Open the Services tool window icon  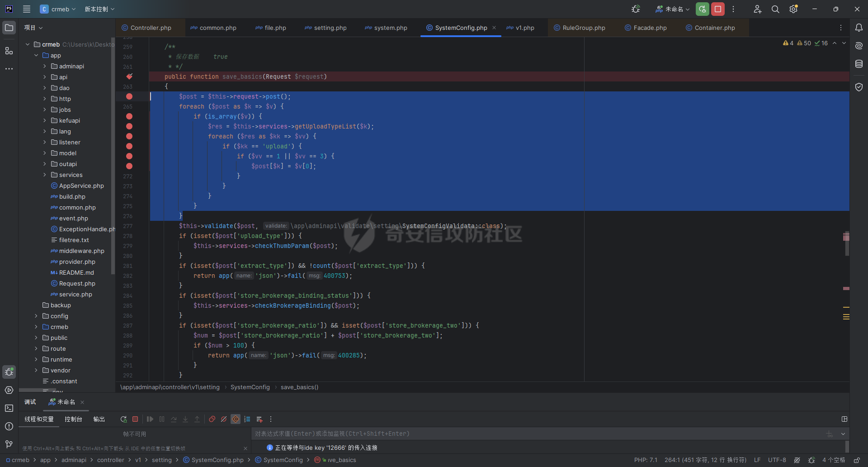pos(9,390)
